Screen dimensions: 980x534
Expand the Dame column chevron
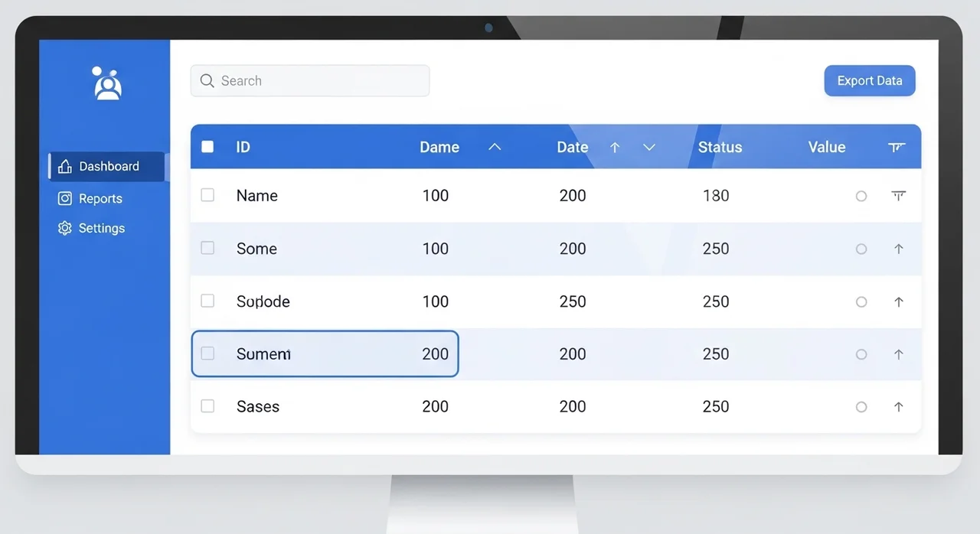pos(495,147)
